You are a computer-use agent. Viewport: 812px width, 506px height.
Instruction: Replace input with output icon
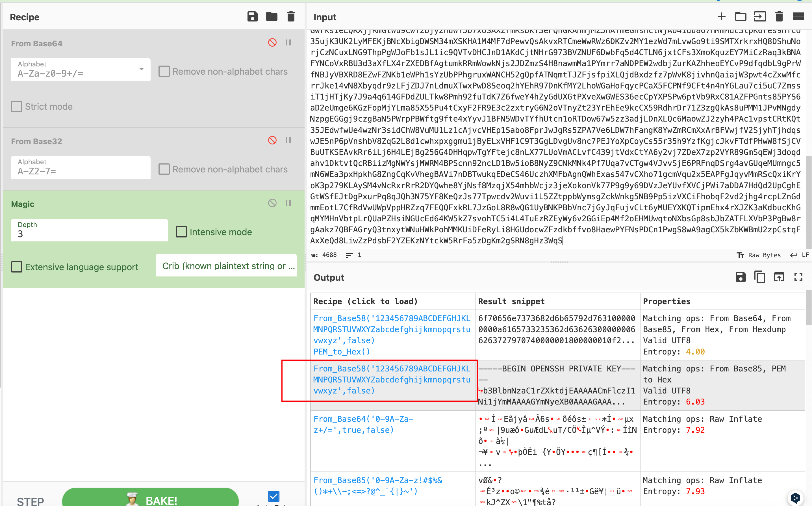coord(779,277)
